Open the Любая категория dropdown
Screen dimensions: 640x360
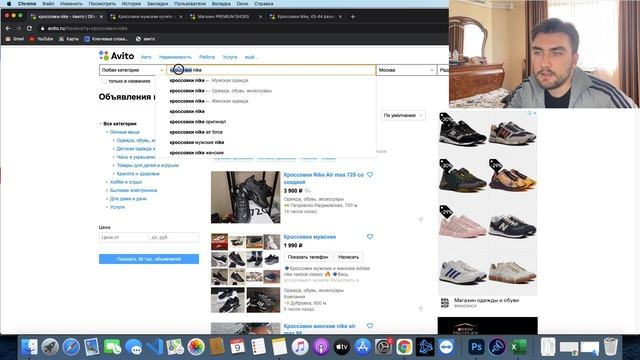tap(132, 70)
